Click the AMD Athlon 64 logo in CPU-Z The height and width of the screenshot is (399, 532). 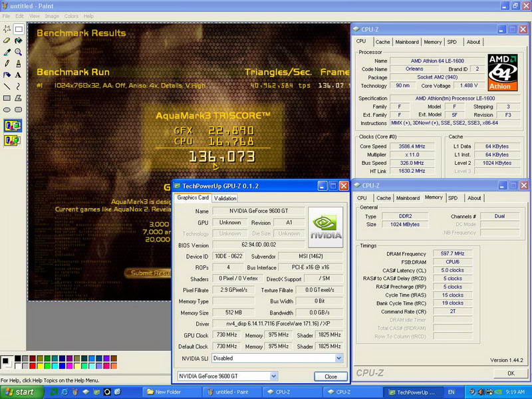(503, 72)
